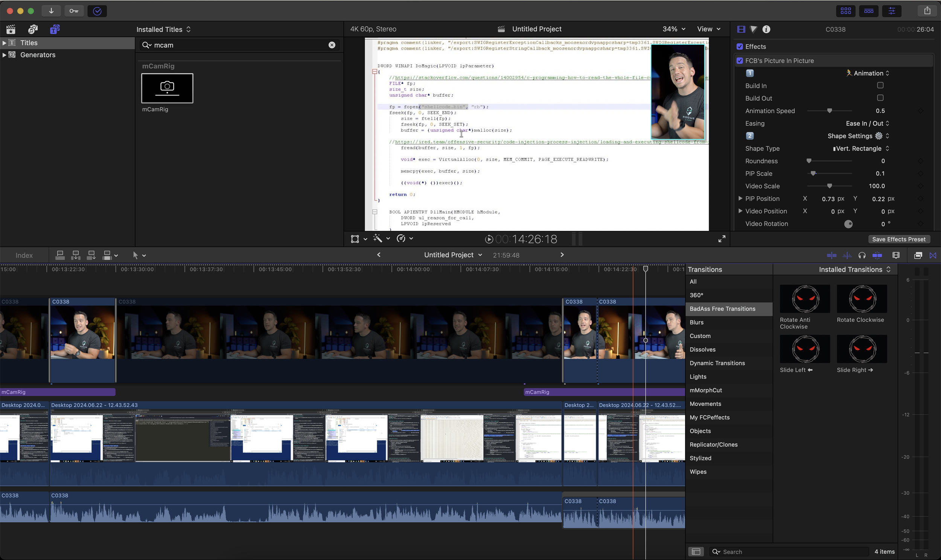The height and width of the screenshot is (560, 941).
Task: Open the Photos and Audio sidebar icon
Action: point(33,29)
